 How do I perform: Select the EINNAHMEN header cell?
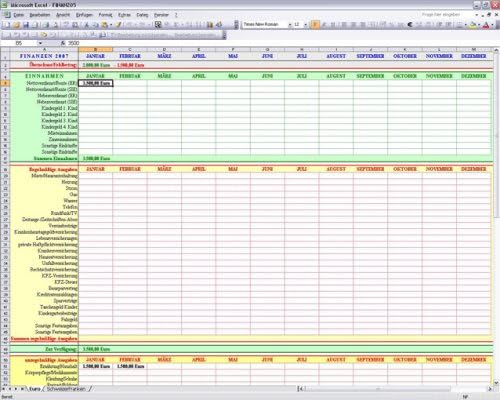click(44, 76)
